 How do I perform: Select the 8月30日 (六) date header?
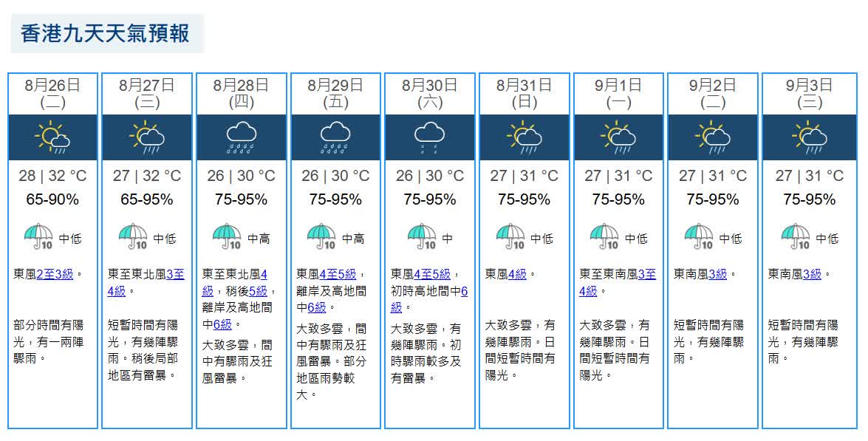point(430,94)
